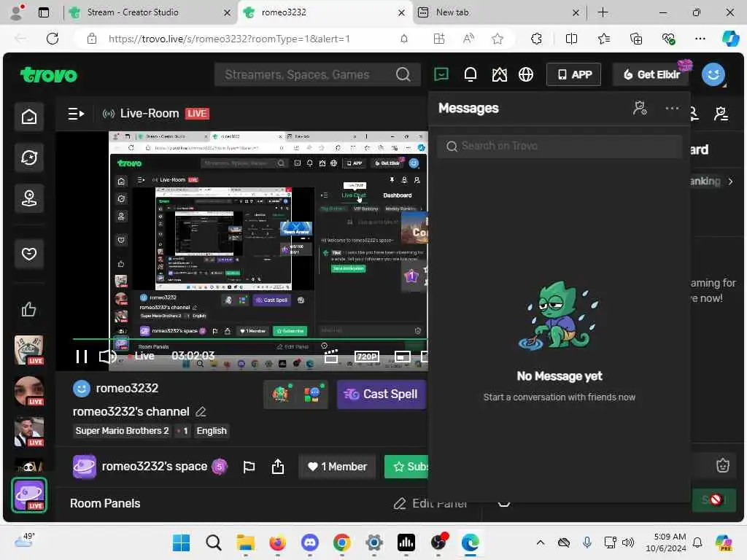Open the Super Mario Brothers 2 category tag
747x560 pixels.
point(122,430)
